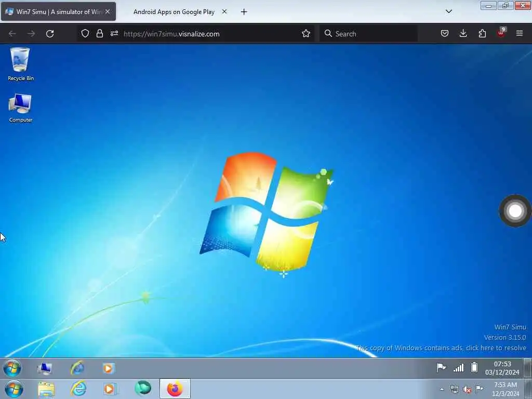Restore down the Firefox window
This screenshot has width=532, height=399.
click(x=505, y=6)
